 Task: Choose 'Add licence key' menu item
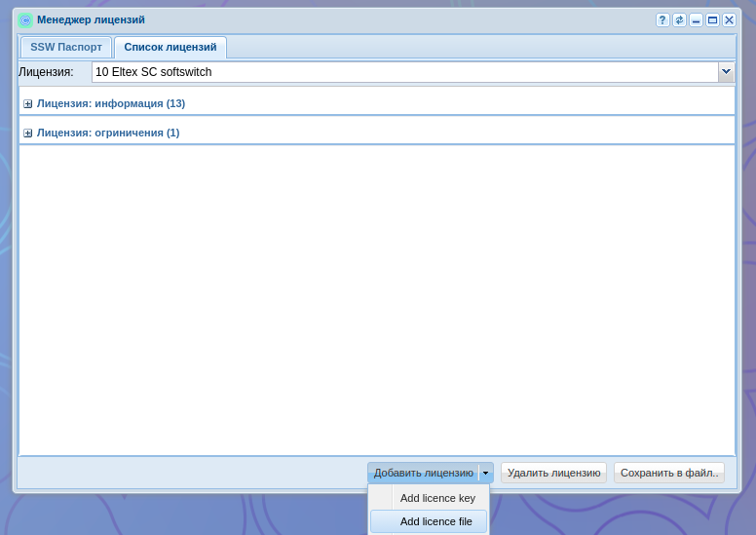[429, 498]
